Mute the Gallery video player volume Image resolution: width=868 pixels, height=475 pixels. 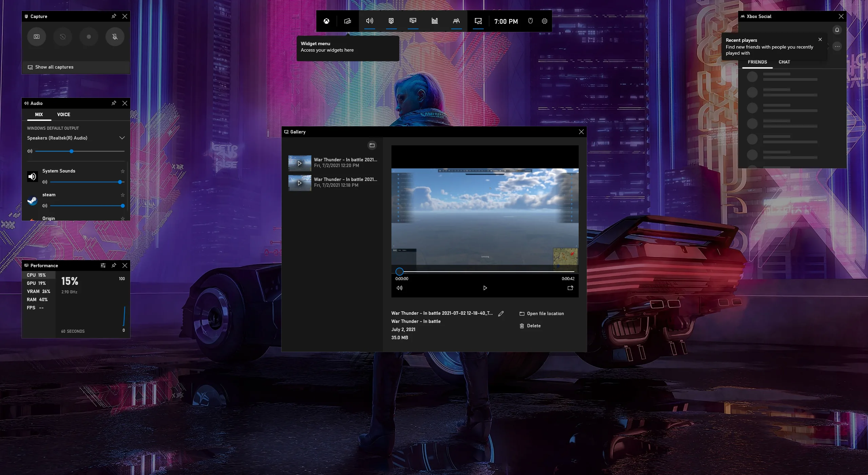(400, 288)
